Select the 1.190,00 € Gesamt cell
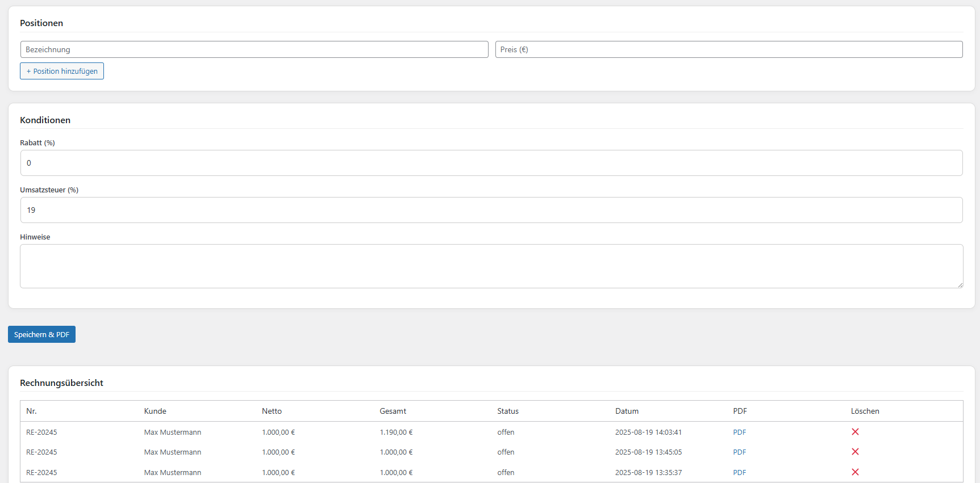Image resolution: width=980 pixels, height=483 pixels. point(396,432)
